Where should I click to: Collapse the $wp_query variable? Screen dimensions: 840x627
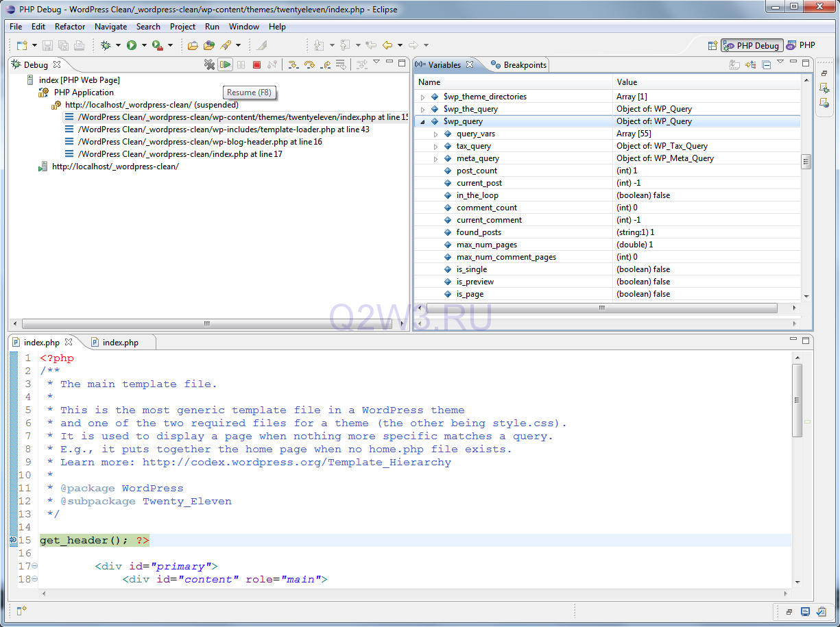point(422,121)
